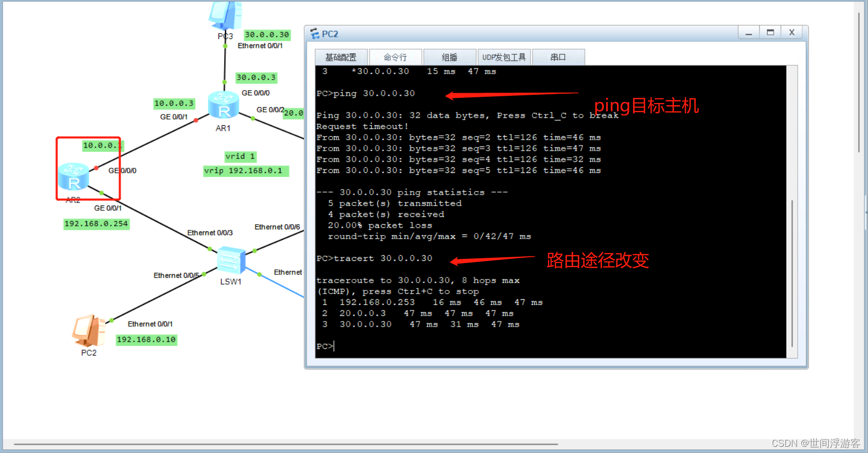Click the '4 packet(s) received' line
868x453 pixels.
coord(386,214)
